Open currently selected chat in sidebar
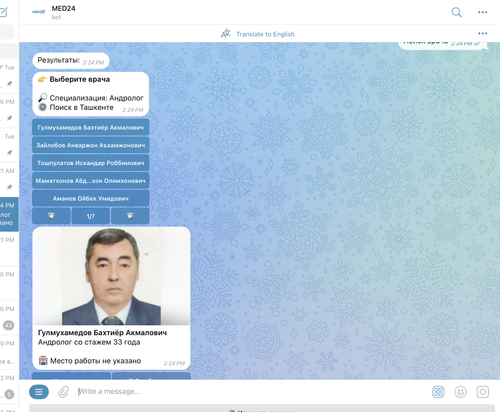Screen dimensions: 500x412 point(9,214)
